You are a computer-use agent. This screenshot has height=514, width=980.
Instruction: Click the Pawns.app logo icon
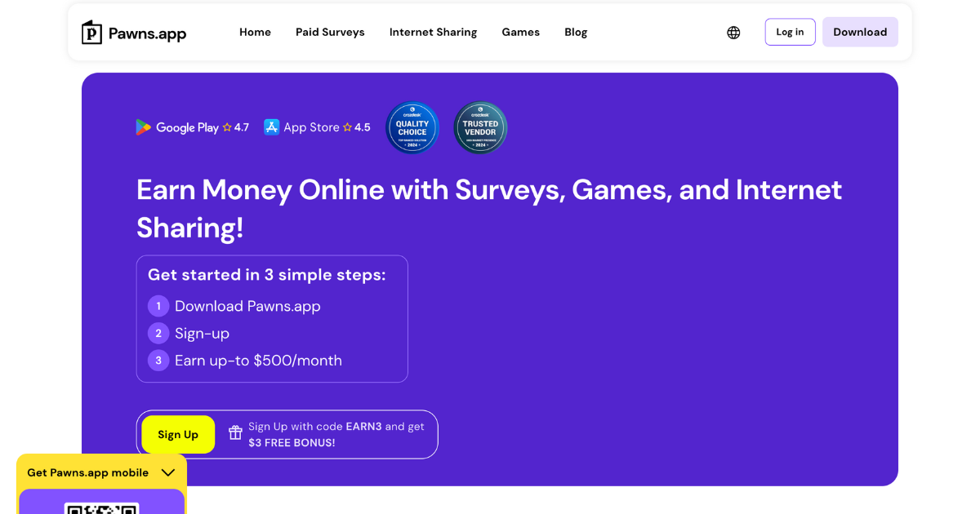click(x=92, y=33)
